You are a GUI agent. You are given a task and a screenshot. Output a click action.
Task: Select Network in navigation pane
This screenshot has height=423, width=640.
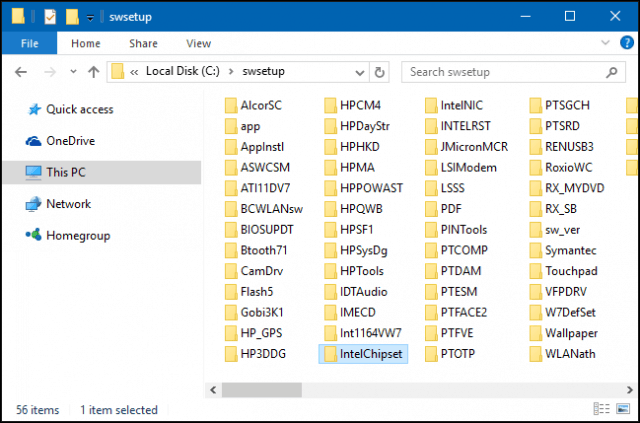[59, 204]
